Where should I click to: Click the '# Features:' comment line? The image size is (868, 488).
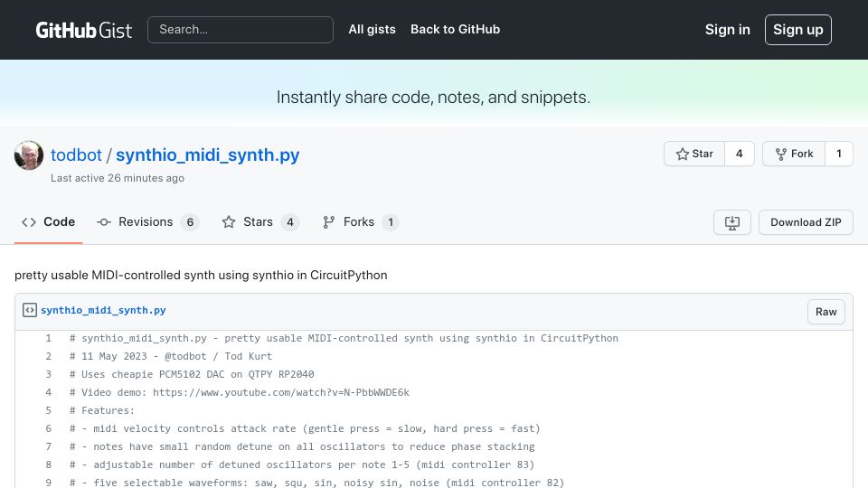tap(102, 410)
